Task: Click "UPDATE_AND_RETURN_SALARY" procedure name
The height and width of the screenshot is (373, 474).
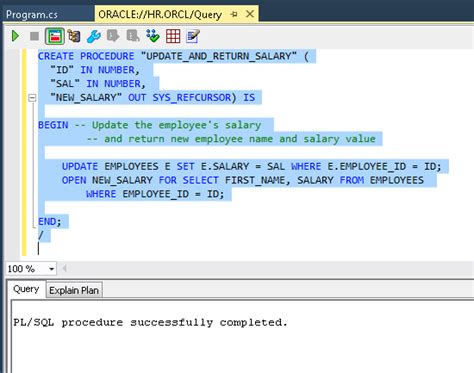Action: tap(219, 56)
